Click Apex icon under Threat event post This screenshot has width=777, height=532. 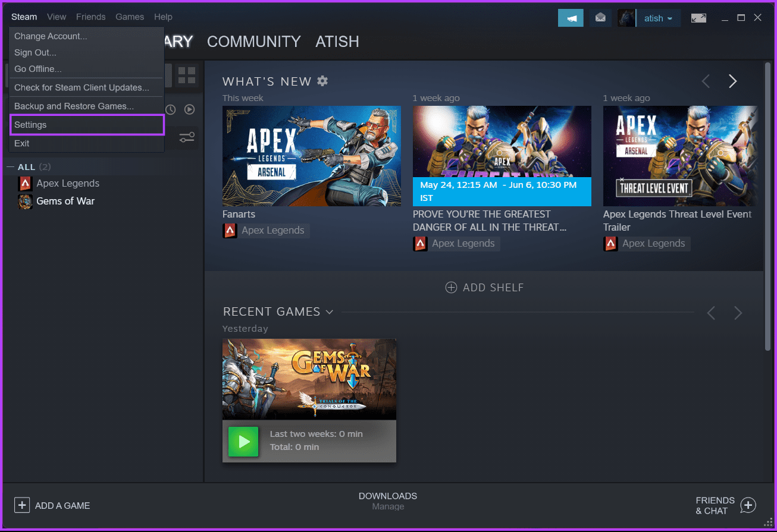pos(420,244)
